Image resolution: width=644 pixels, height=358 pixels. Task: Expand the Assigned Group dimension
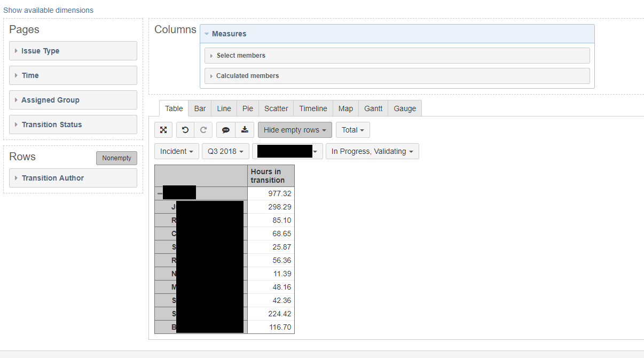pos(73,100)
